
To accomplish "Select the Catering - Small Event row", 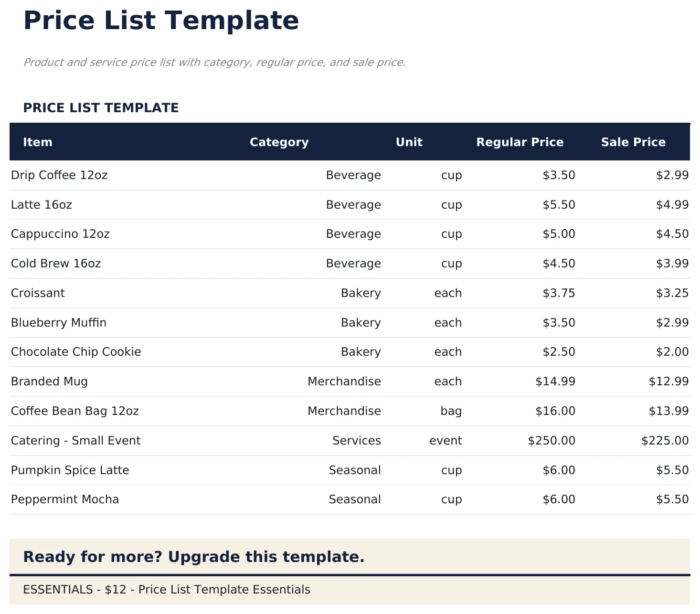I will (75, 440).
